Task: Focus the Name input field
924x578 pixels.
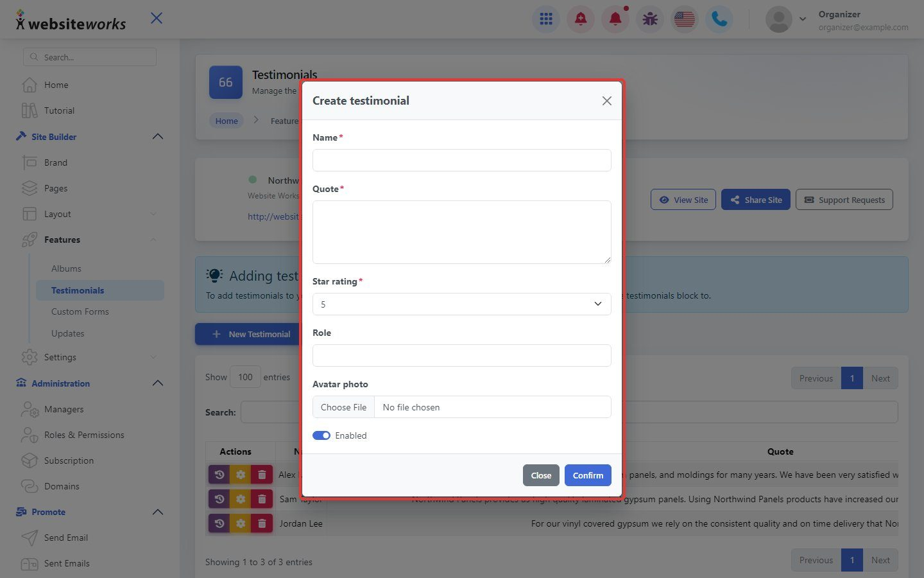Action: 462,160
